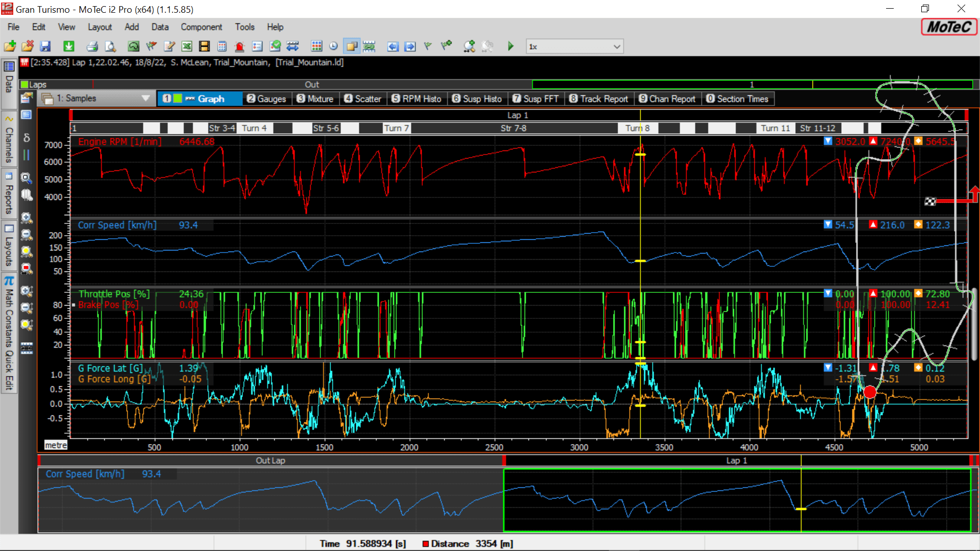Save workspace with floppy disk icon
This screenshot has height=551, width=980.
[45, 46]
